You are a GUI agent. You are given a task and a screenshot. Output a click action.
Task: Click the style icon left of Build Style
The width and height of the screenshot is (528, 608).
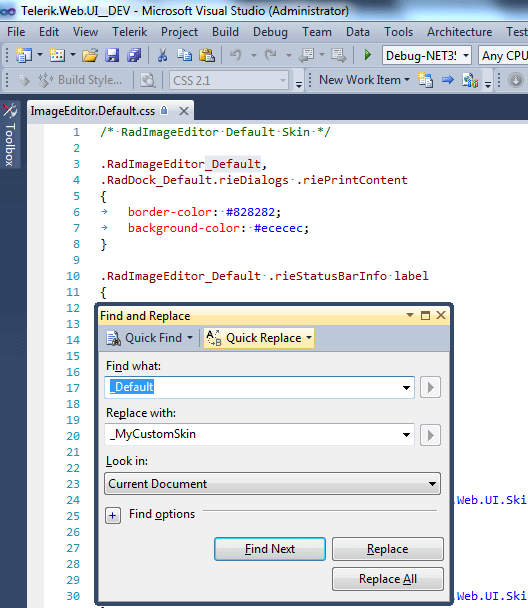23,80
